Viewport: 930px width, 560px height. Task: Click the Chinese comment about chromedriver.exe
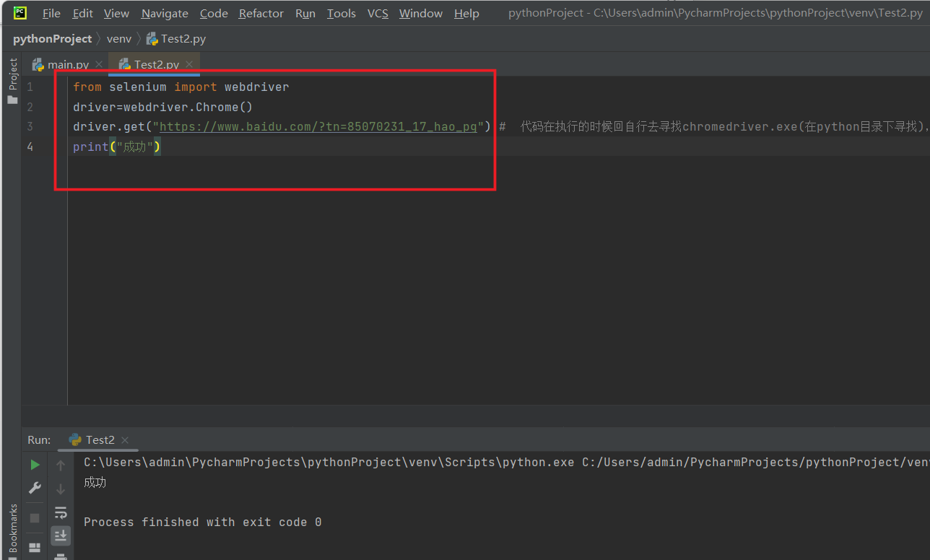[x=713, y=127]
